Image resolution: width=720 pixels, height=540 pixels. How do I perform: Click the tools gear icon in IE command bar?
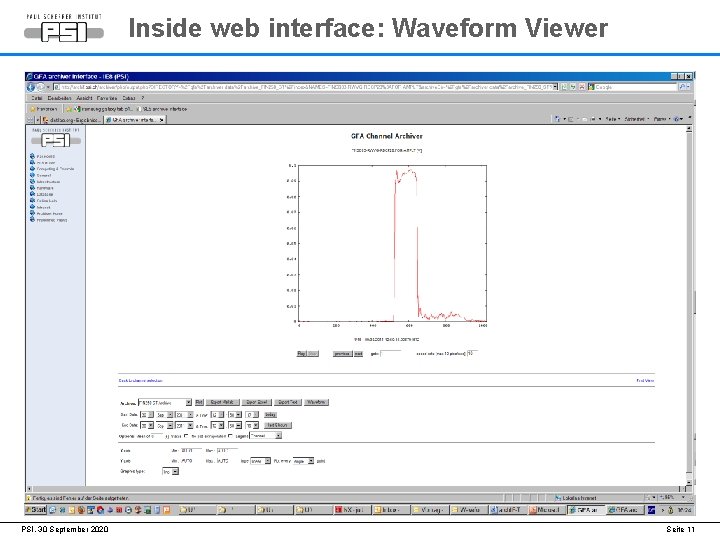click(677, 119)
